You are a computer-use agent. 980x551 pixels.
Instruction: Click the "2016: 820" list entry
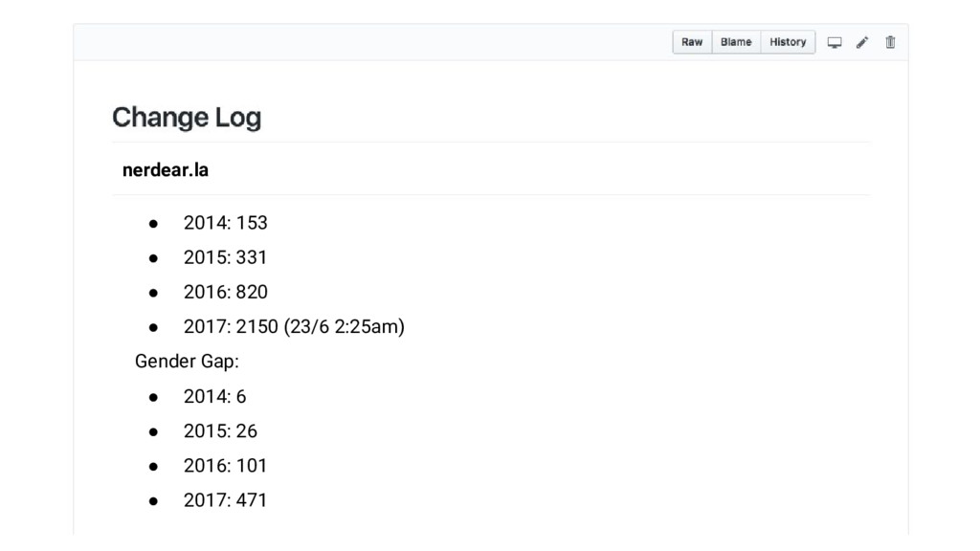[226, 292]
